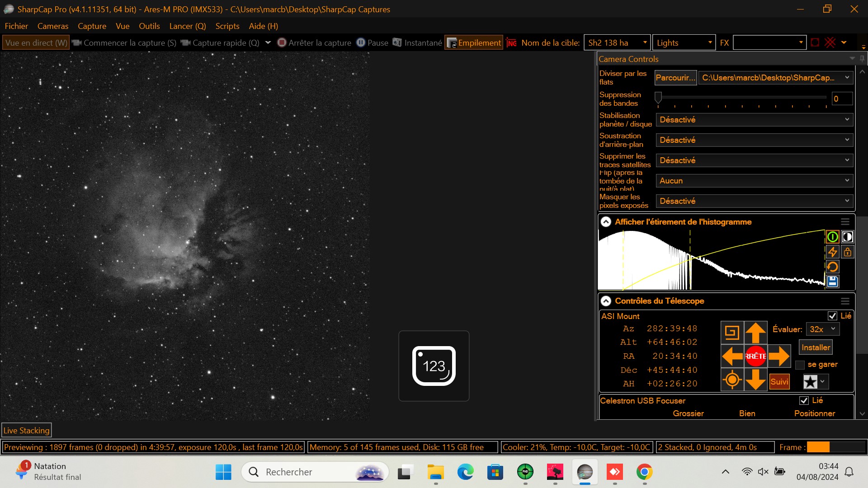This screenshot has width=868, height=488.
Task: Click Parcourir... to browse for flats
Action: pyautogui.click(x=675, y=78)
